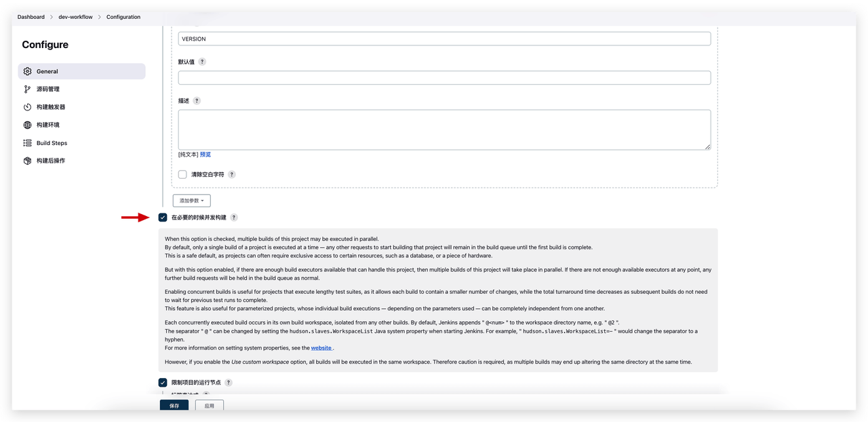Click the General gear icon in sidebar
This screenshot has height=422, width=868.
tap(27, 71)
